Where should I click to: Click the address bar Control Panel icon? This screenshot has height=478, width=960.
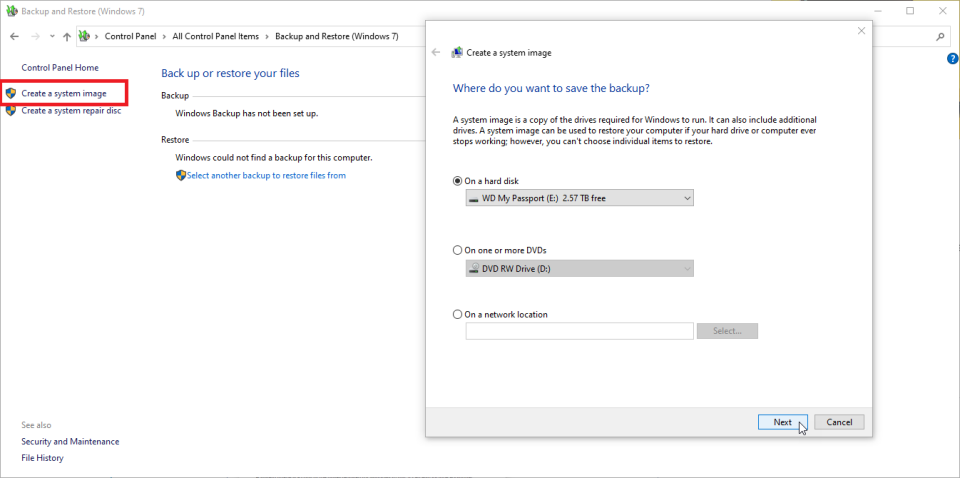click(85, 37)
